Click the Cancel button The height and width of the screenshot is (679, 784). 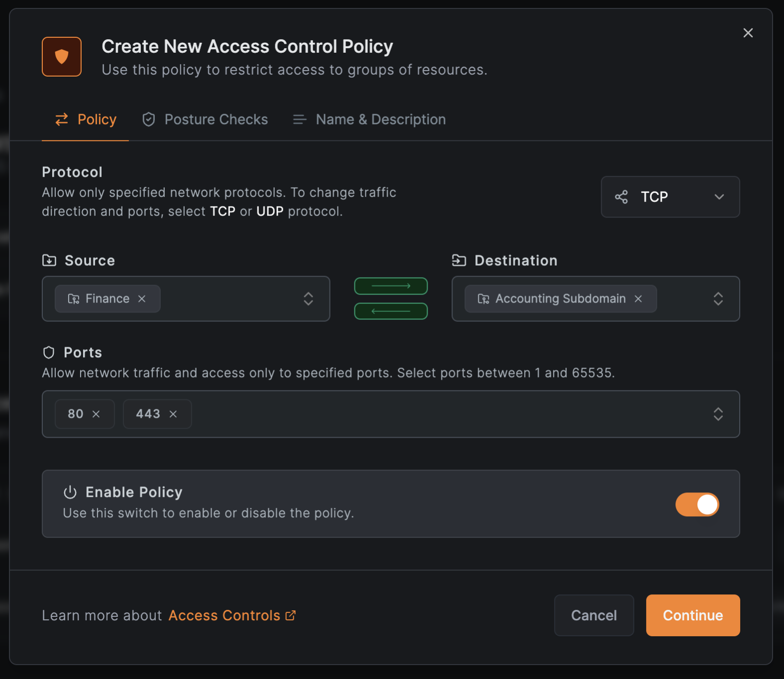(x=594, y=615)
